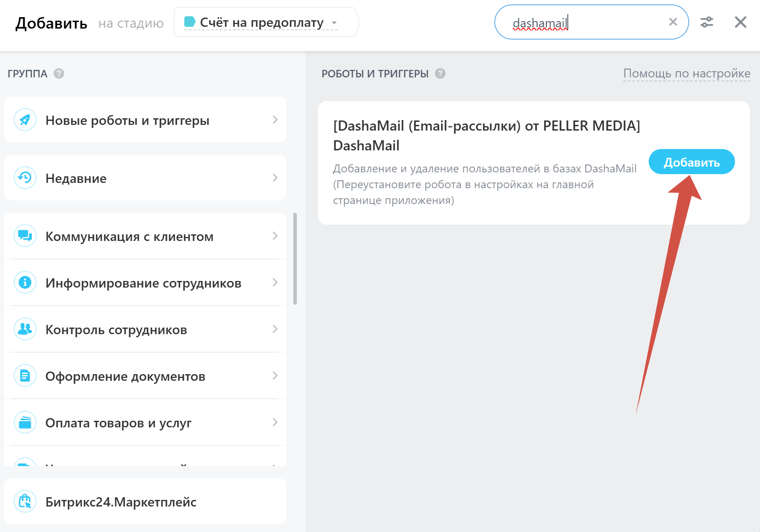The height and width of the screenshot is (532, 760).
Task: Click the client communication chat icon
Action: click(25, 236)
